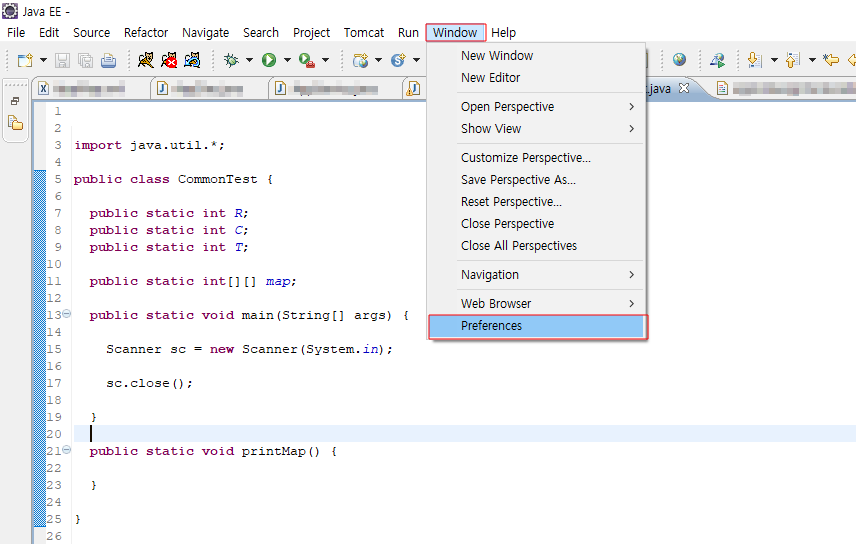The image size is (856, 544).
Task: Open the Run menu
Action: 408,33
